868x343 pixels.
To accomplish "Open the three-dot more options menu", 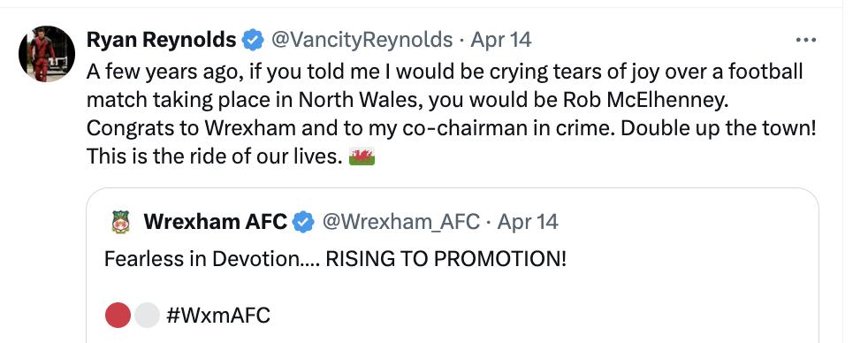I will (x=805, y=40).
